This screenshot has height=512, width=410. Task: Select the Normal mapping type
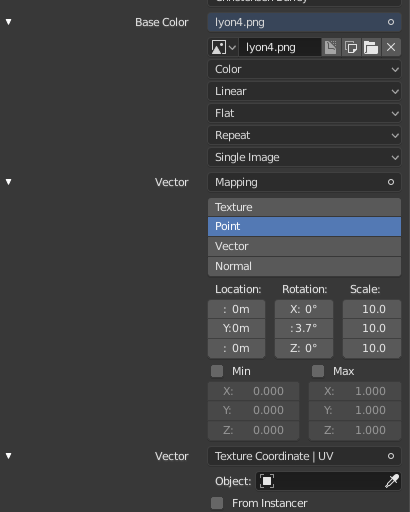coord(304,266)
